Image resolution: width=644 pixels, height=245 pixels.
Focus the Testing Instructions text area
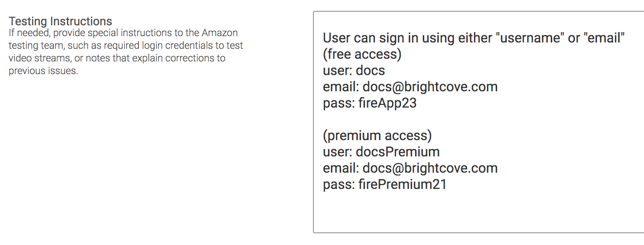point(478,122)
